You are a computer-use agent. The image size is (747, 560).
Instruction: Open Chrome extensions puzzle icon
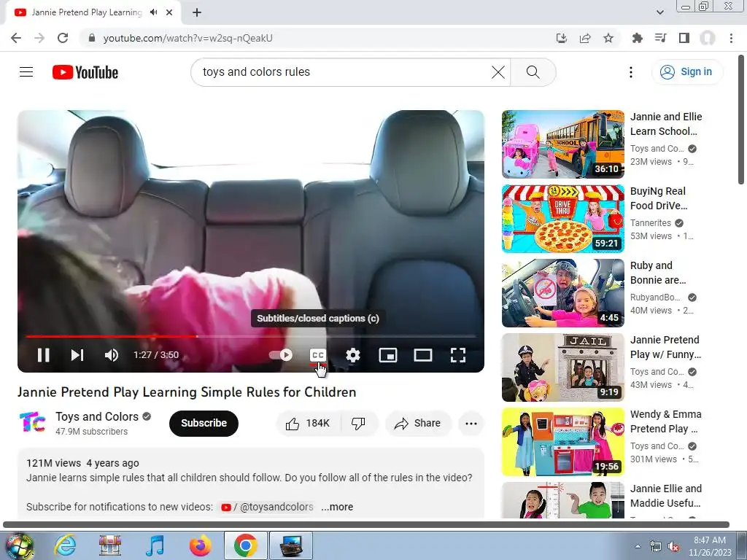[638, 38]
